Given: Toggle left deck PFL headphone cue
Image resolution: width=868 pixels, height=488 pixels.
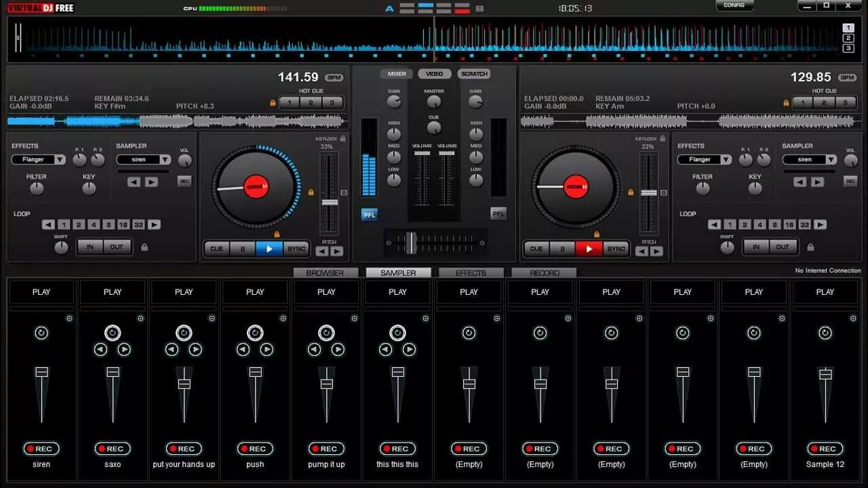Looking at the screenshot, I should 370,214.
